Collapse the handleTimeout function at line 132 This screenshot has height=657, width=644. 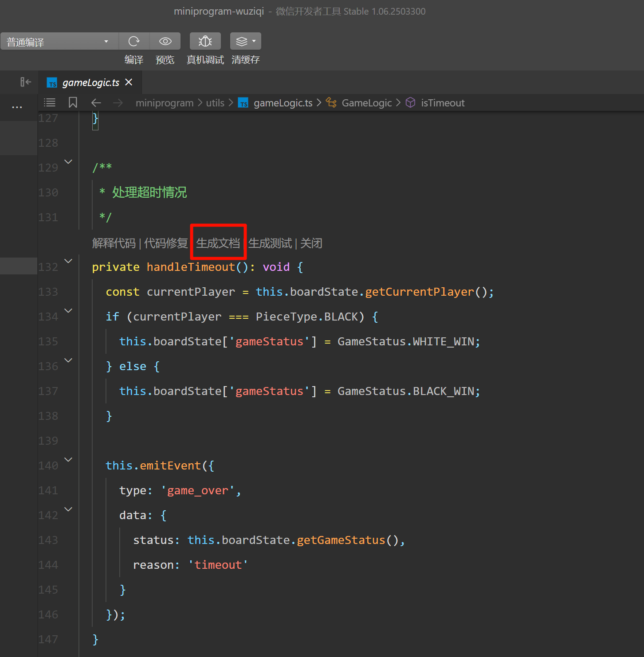coord(68,261)
